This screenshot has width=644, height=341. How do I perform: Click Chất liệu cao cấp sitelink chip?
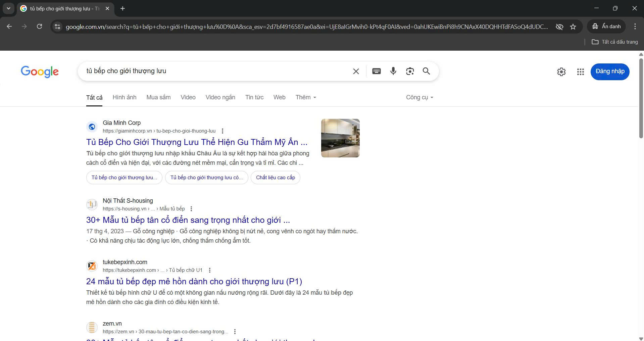[x=276, y=178]
